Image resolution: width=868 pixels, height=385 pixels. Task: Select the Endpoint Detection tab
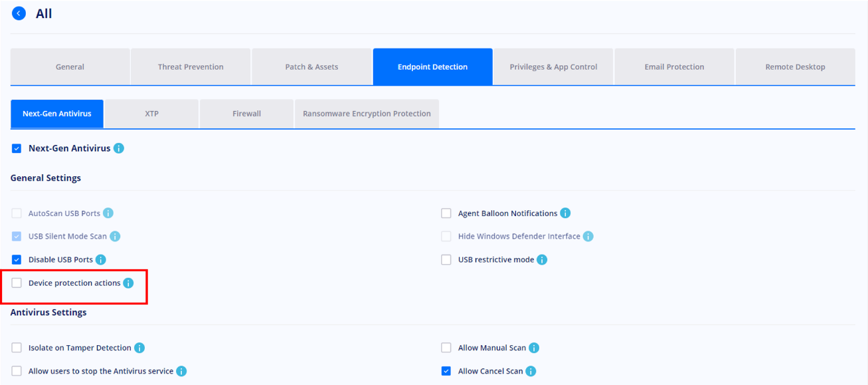pos(432,66)
